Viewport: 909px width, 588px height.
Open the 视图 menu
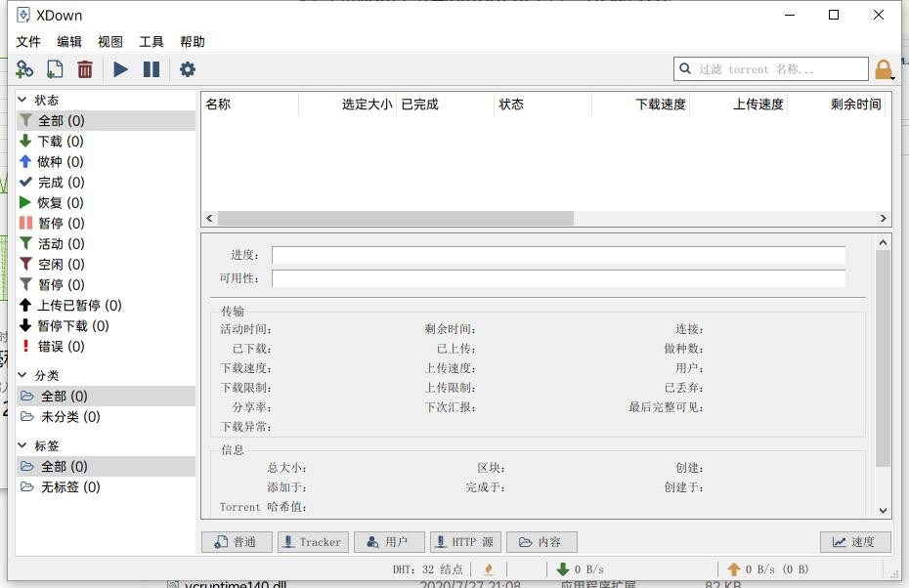point(110,42)
